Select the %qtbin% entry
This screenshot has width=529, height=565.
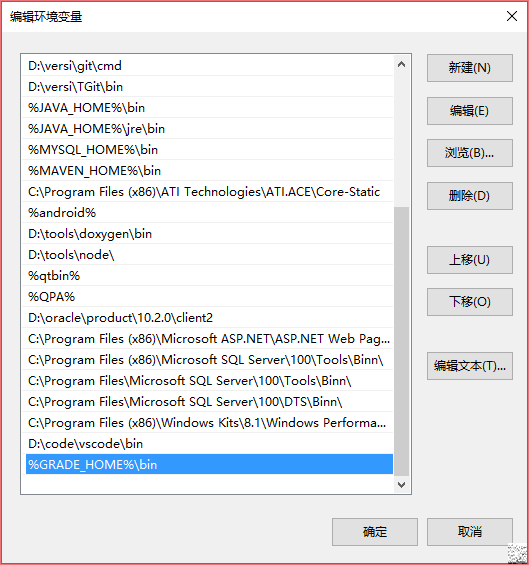click(208, 276)
